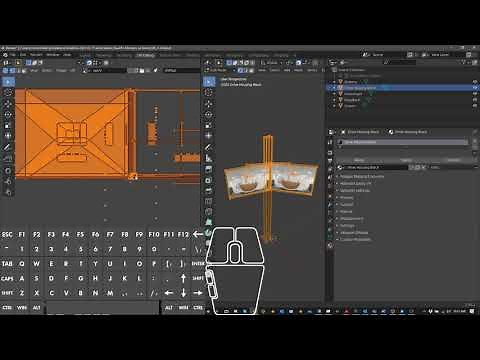Open the Output properties tab
The width and height of the screenshot is (480, 360).
coord(330,160)
